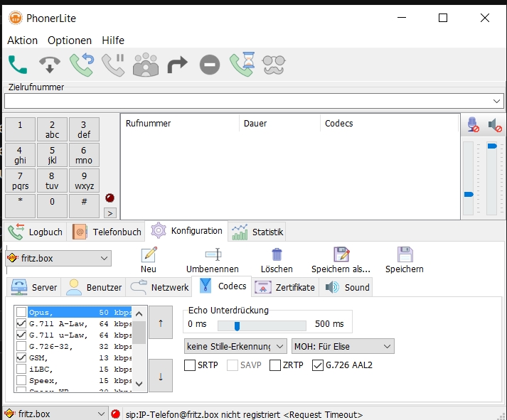Screen dimensions: 507x420
Task: Open the Netzwerk sub-tab
Action: pyautogui.click(x=159, y=287)
